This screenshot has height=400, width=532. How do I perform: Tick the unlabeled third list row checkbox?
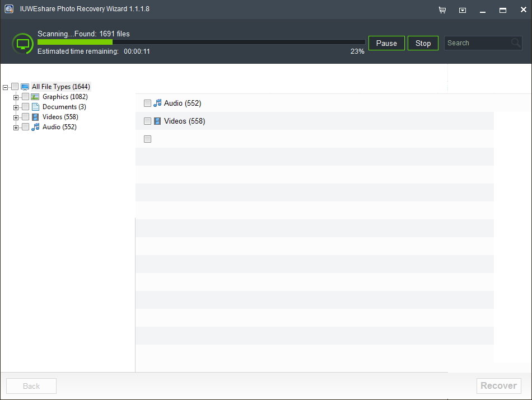[148, 139]
